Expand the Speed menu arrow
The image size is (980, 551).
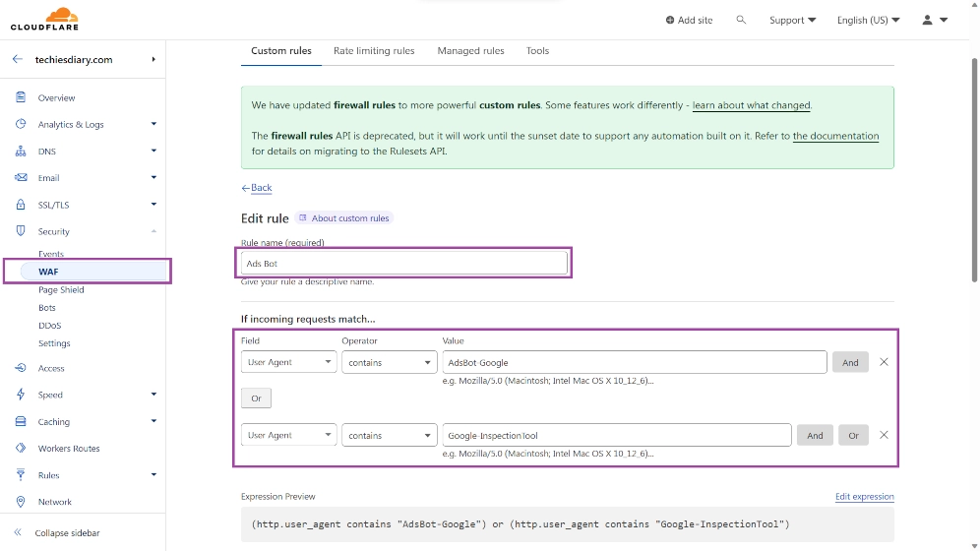(x=153, y=395)
